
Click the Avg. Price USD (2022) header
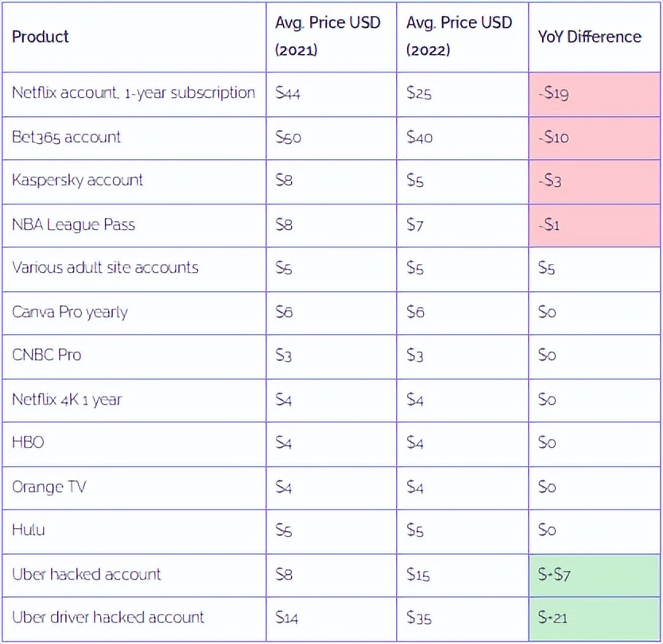[x=459, y=36]
